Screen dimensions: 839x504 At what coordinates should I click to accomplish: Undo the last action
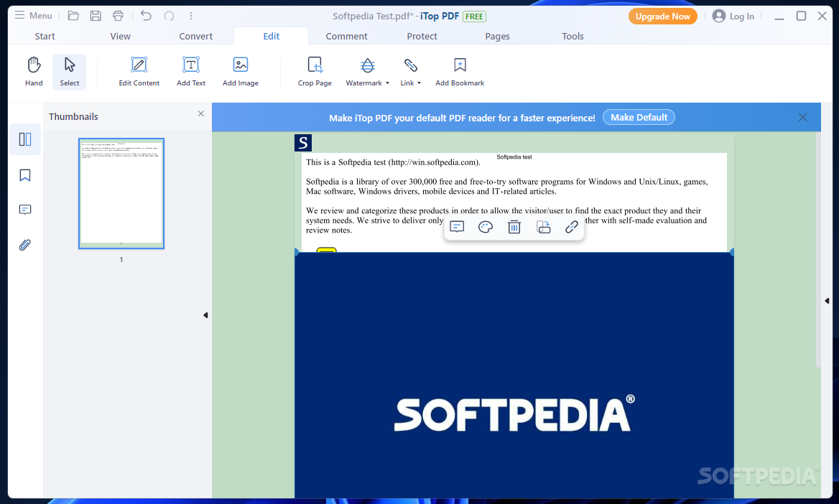pos(146,16)
